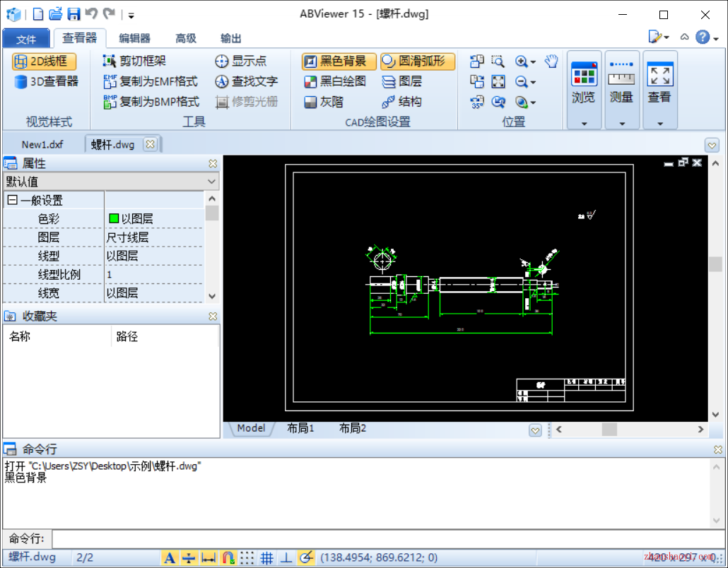
Task: Select the 查看器 ribbon tab
Action: [80, 38]
